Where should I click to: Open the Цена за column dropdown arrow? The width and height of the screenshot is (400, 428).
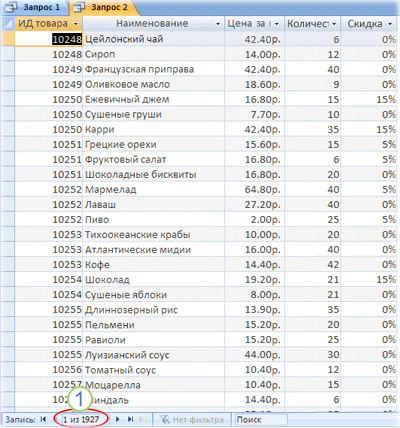pos(277,24)
